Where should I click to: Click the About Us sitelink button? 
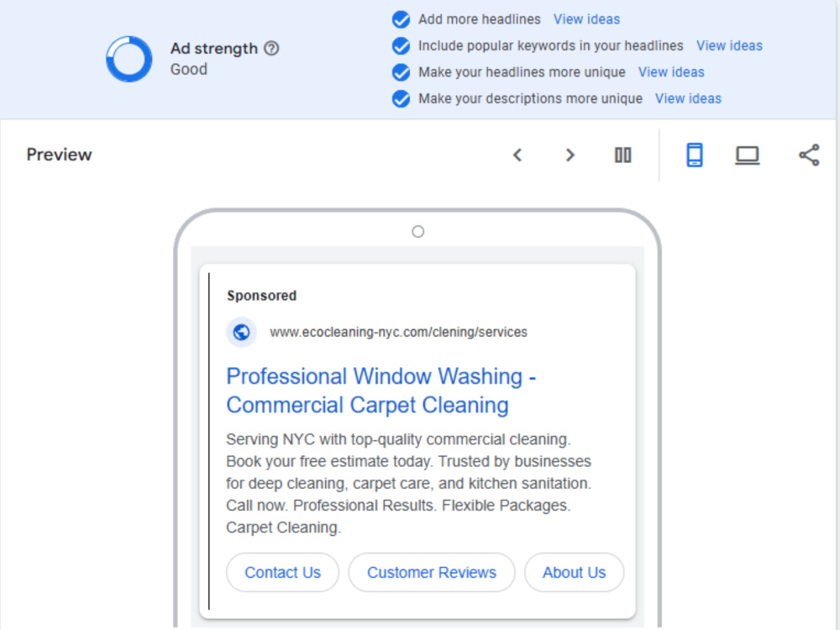point(574,572)
